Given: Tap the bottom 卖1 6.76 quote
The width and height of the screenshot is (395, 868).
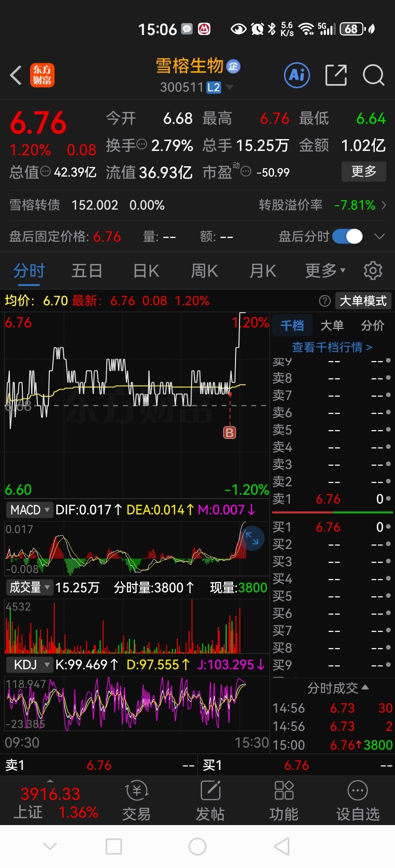Looking at the screenshot, I should (99, 765).
